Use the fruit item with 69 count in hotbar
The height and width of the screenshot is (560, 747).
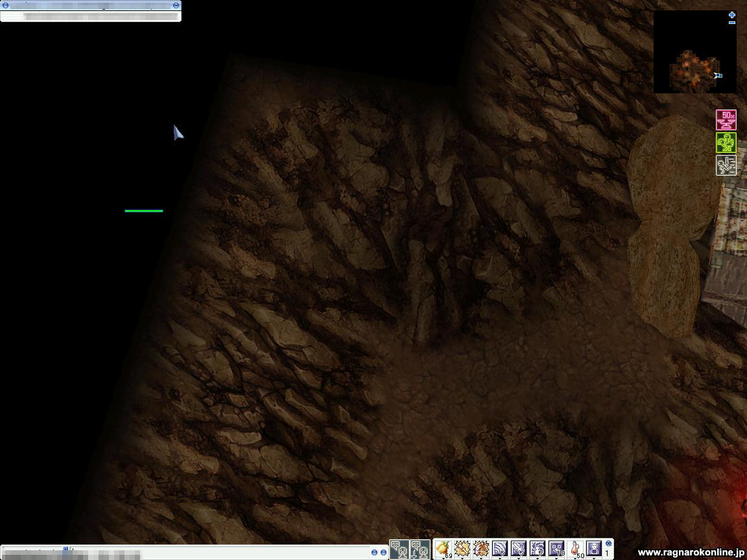point(444,548)
